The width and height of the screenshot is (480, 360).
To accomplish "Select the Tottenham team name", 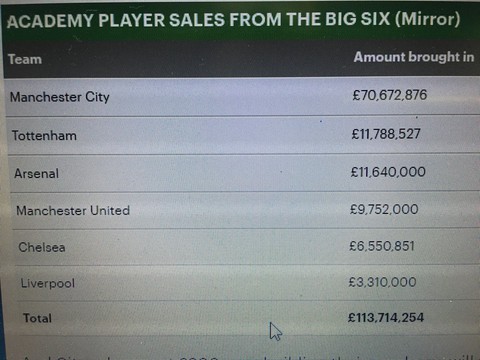I will point(44,136).
